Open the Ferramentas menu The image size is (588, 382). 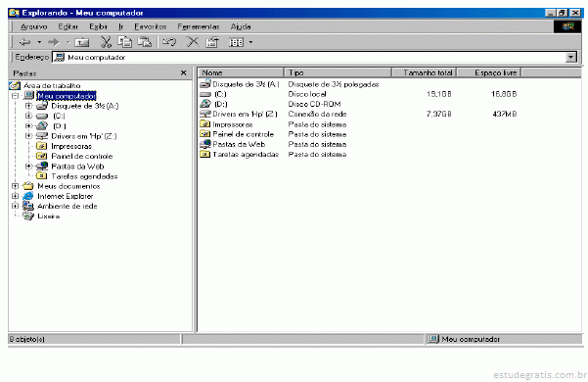(x=199, y=26)
